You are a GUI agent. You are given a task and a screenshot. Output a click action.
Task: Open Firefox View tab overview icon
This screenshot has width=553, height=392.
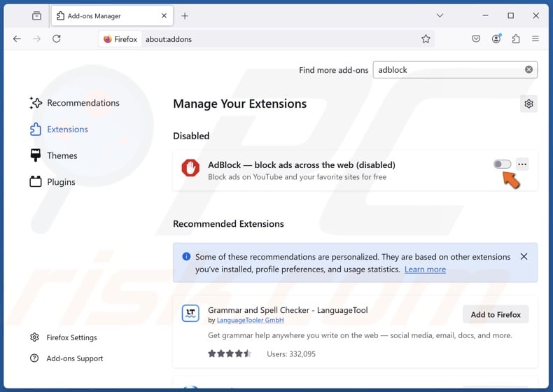36,16
